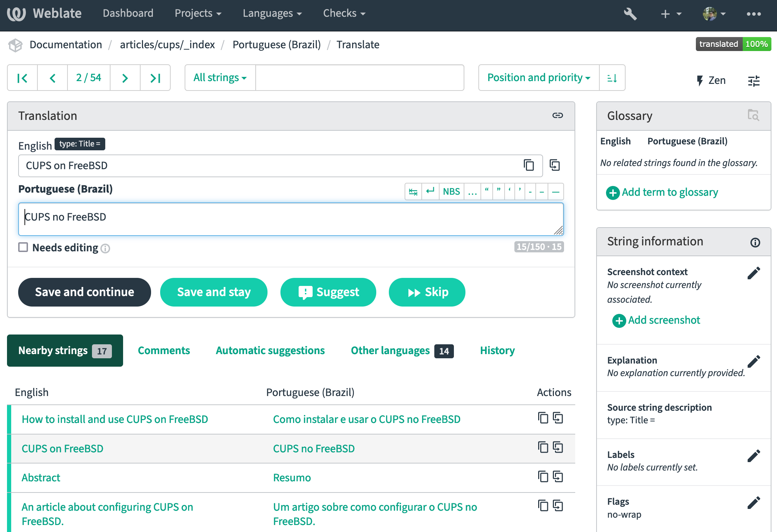Open the History tab
777x532 pixels.
(497, 351)
